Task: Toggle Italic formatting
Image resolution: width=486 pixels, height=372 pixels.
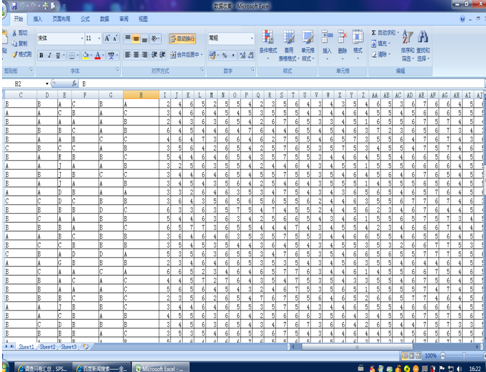Action: click(x=49, y=55)
